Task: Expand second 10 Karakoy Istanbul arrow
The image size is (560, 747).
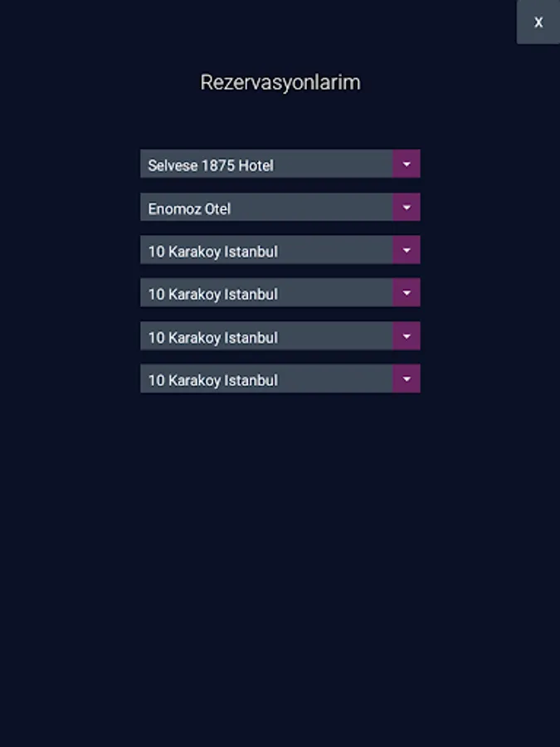Action: 407,292
